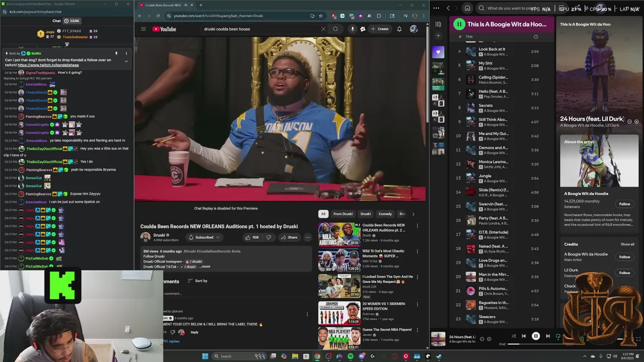Reply to the pinned comment
644x362 pixels.
[194, 332]
